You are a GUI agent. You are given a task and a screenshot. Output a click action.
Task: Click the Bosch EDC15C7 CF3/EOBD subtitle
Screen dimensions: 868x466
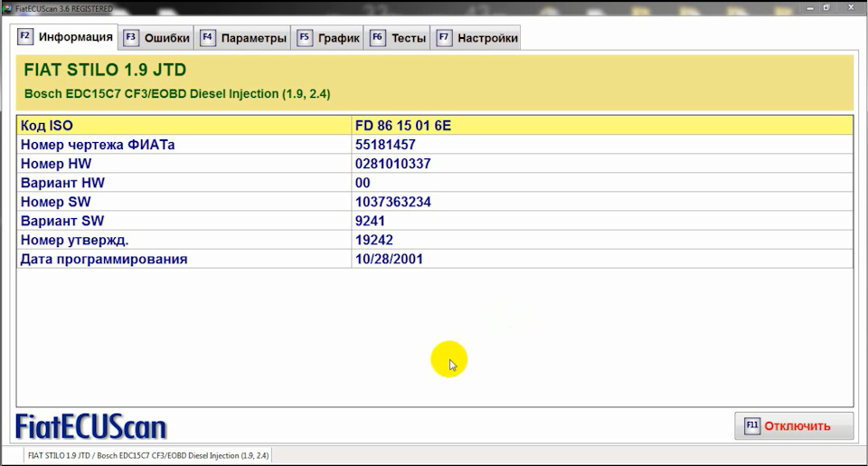[177, 93]
